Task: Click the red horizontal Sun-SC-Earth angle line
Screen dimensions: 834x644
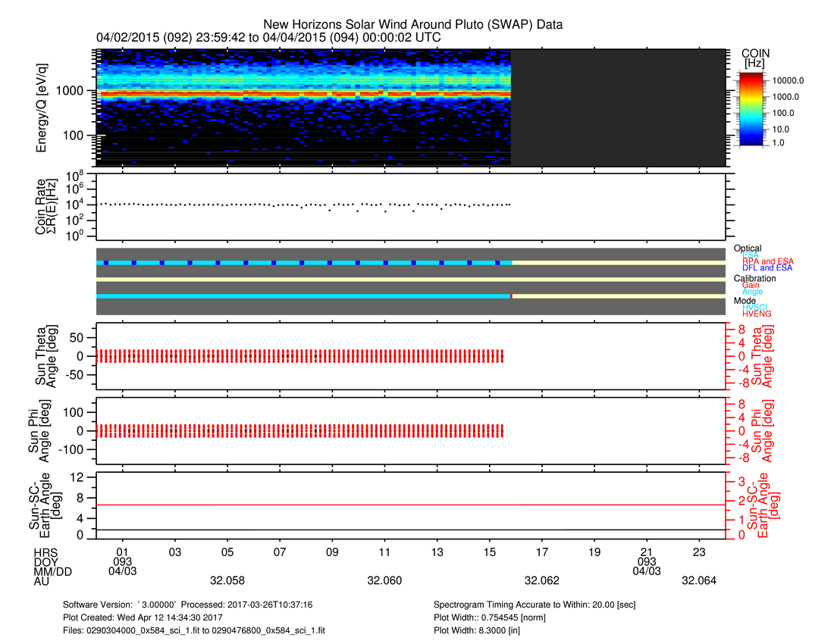Action: (x=409, y=505)
